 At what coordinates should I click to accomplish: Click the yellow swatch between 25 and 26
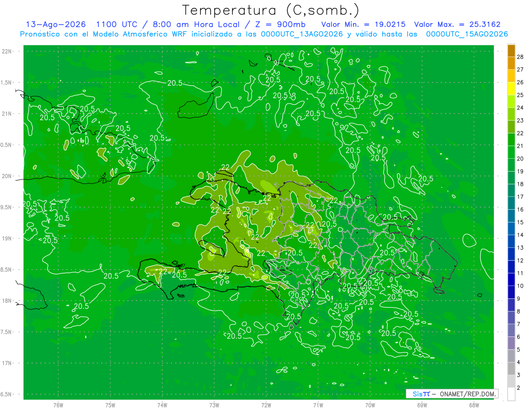pos(511,89)
